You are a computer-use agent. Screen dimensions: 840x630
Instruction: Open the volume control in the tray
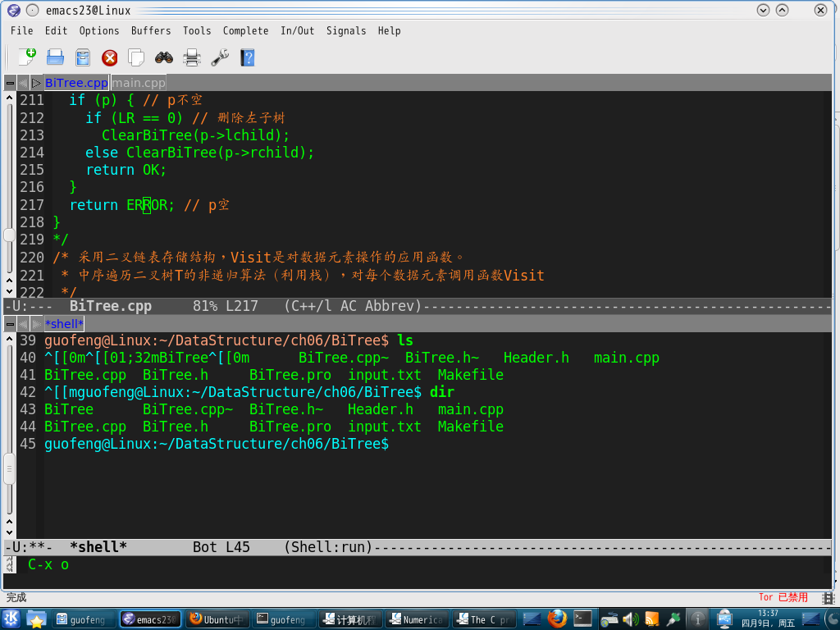631,619
